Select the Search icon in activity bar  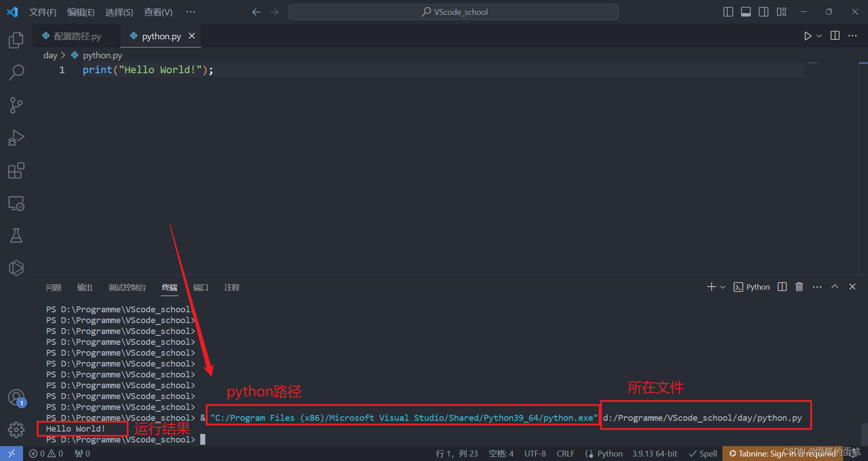tap(16, 72)
